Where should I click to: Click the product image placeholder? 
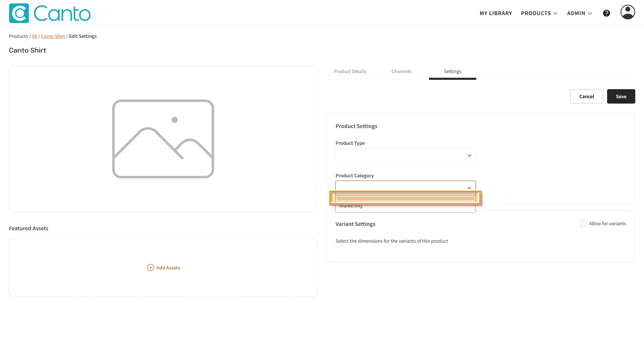[163, 139]
